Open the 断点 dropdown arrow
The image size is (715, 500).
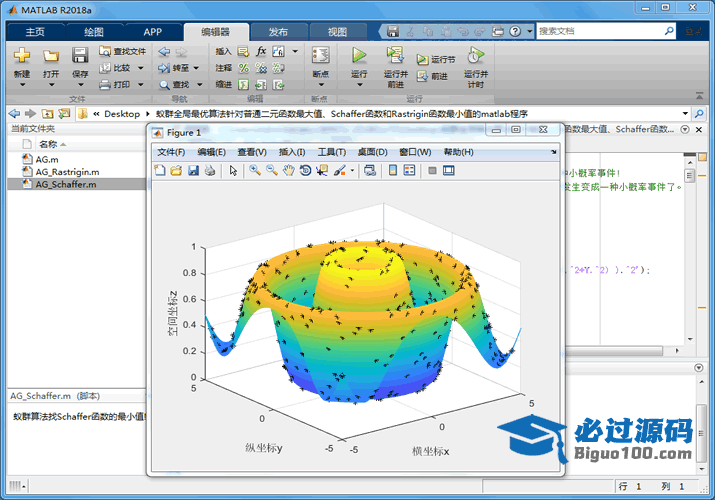(x=321, y=85)
